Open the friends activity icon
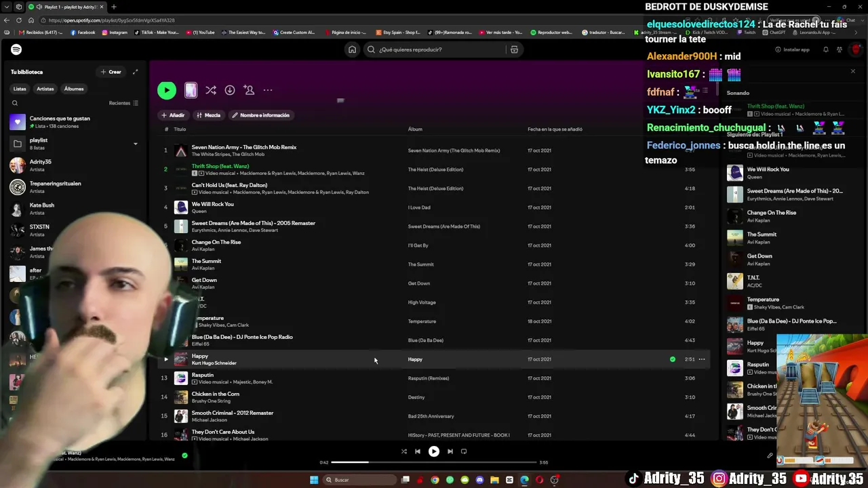Image resolution: width=868 pixels, height=488 pixels. tap(840, 49)
